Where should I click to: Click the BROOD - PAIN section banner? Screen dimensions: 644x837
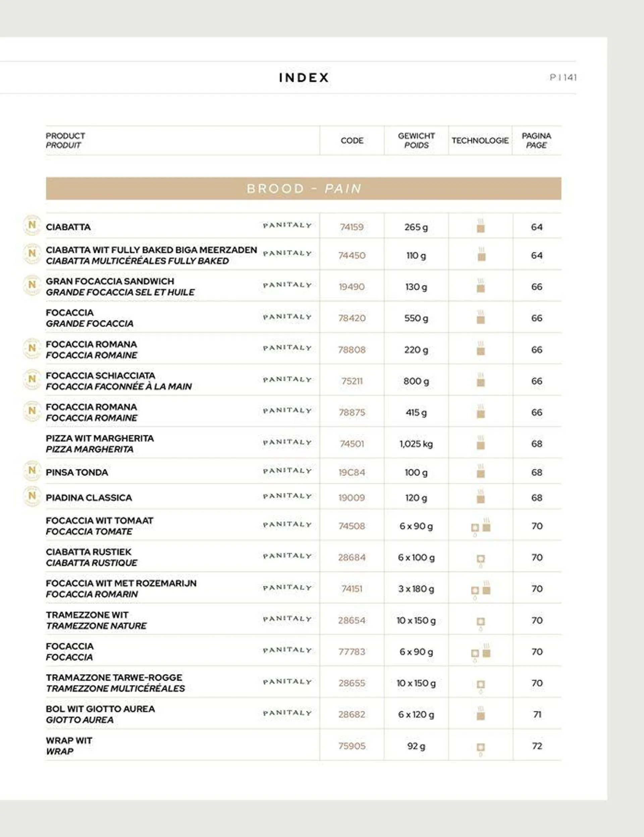tap(304, 188)
